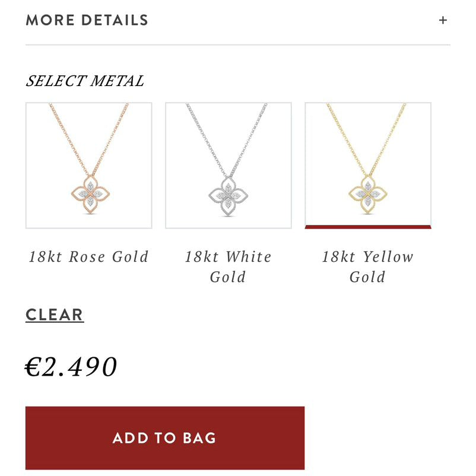The width and height of the screenshot is (476, 476).
Task: Click the yellow gold flower pendant
Action: 367,194
